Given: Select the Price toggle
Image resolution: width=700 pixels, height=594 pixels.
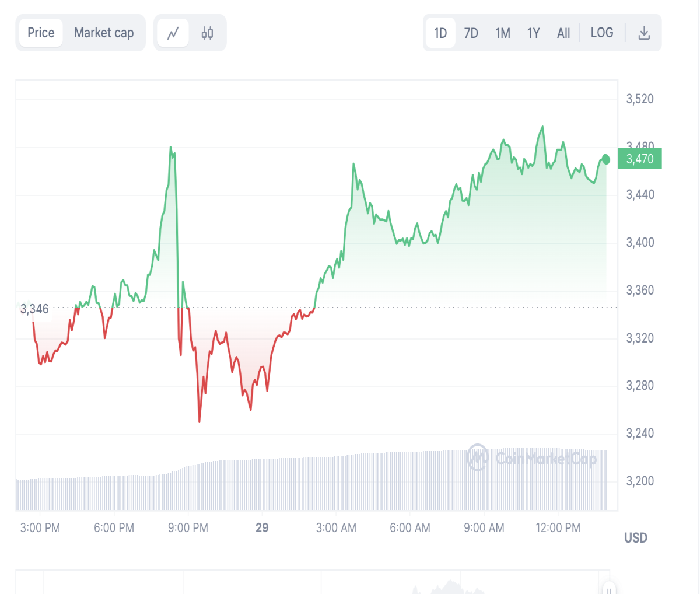Looking at the screenshot, I should 41,33.
